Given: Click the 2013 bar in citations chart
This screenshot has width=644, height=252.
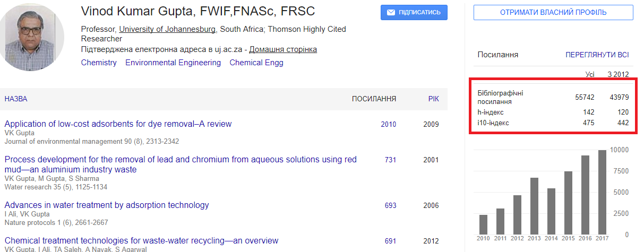Looking at the screenshot, I should (534, 206).
